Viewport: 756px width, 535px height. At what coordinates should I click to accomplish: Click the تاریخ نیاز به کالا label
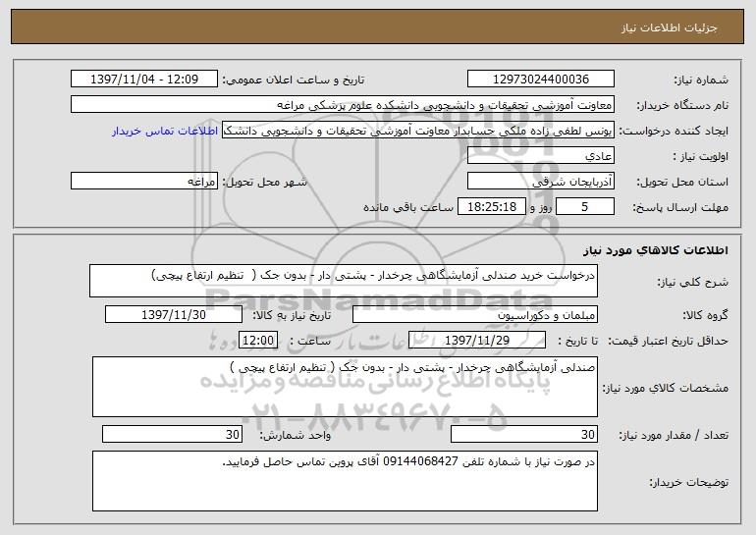tap(292, 316)
